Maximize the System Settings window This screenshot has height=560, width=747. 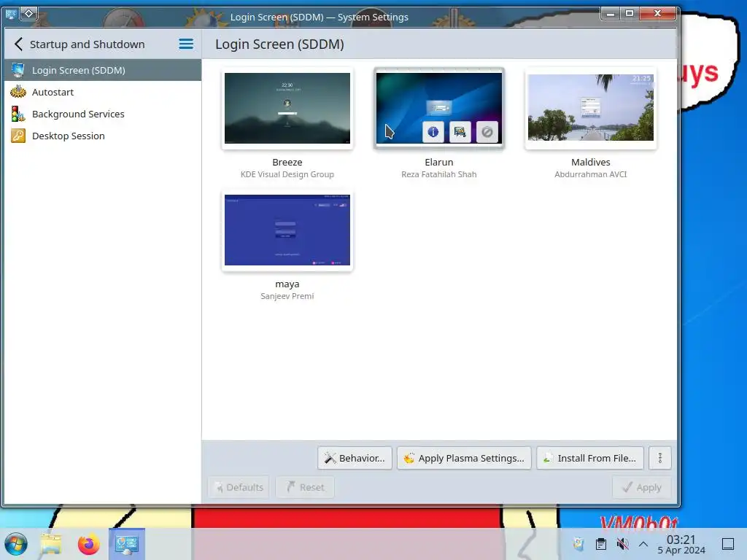[x=630, y=13]
